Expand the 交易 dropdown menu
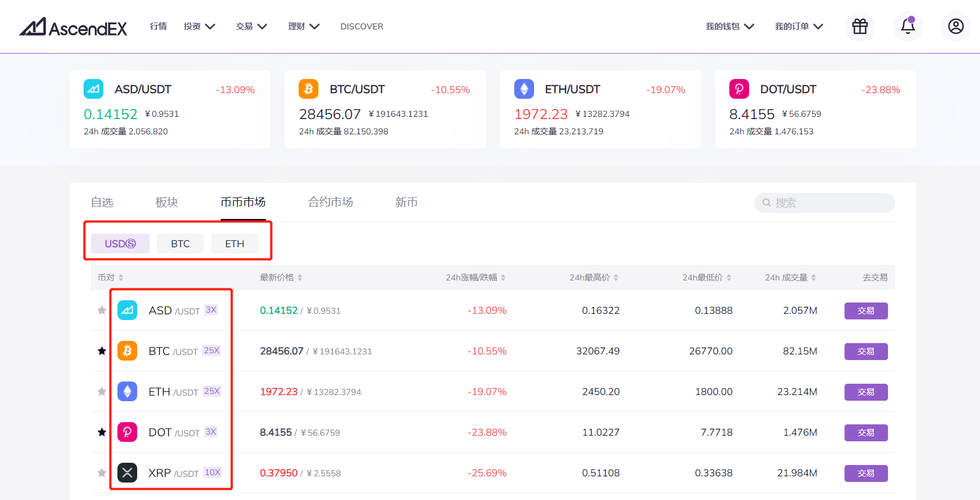This screenshot has width=980, height=500. pyautogui.click(x=251, y=27)
